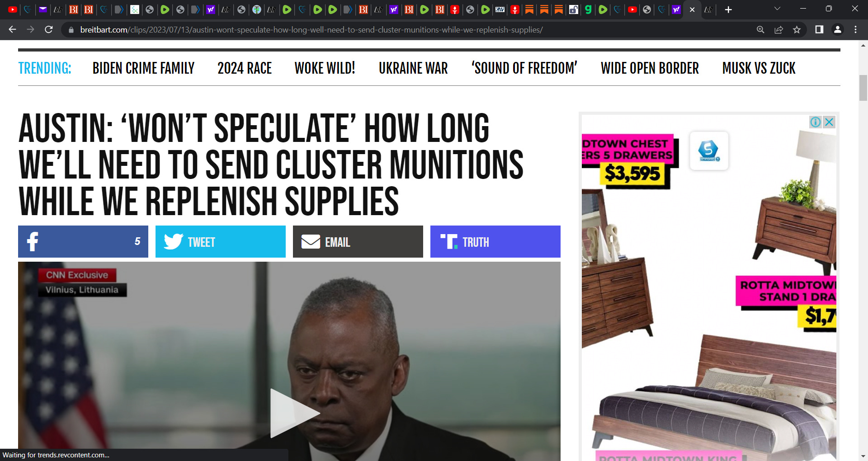
Task: Select the Musk vs Zuck trending topic
Action: 759,68
